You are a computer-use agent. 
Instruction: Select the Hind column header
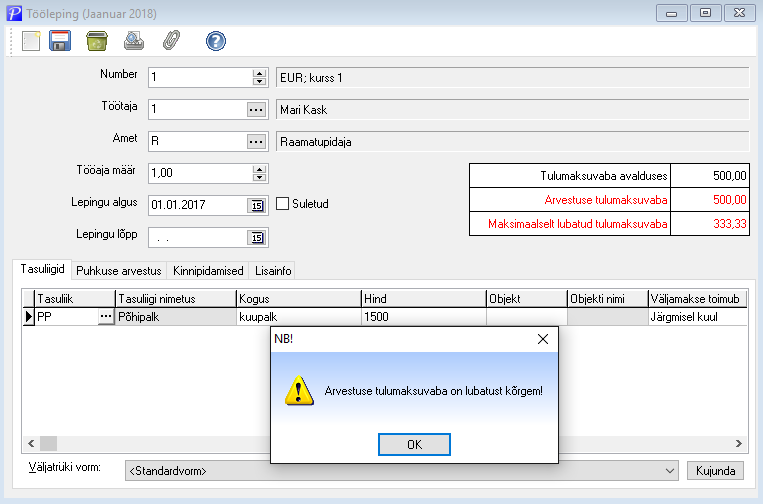click(x=424, y=299)
